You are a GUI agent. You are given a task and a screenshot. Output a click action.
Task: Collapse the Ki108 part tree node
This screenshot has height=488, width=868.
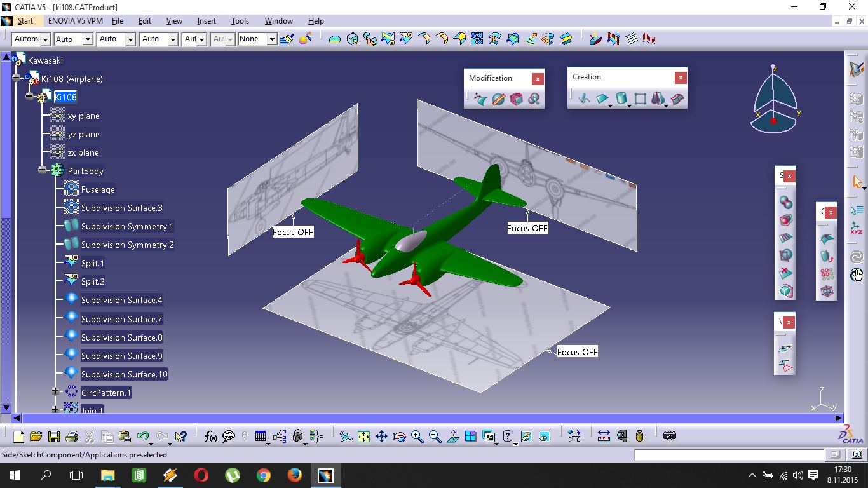point(29,97)
